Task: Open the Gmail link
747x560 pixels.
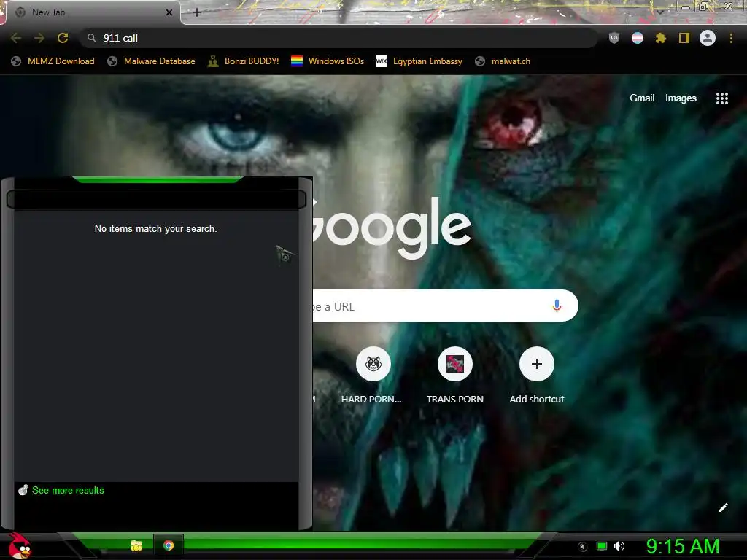Action: 642,98
